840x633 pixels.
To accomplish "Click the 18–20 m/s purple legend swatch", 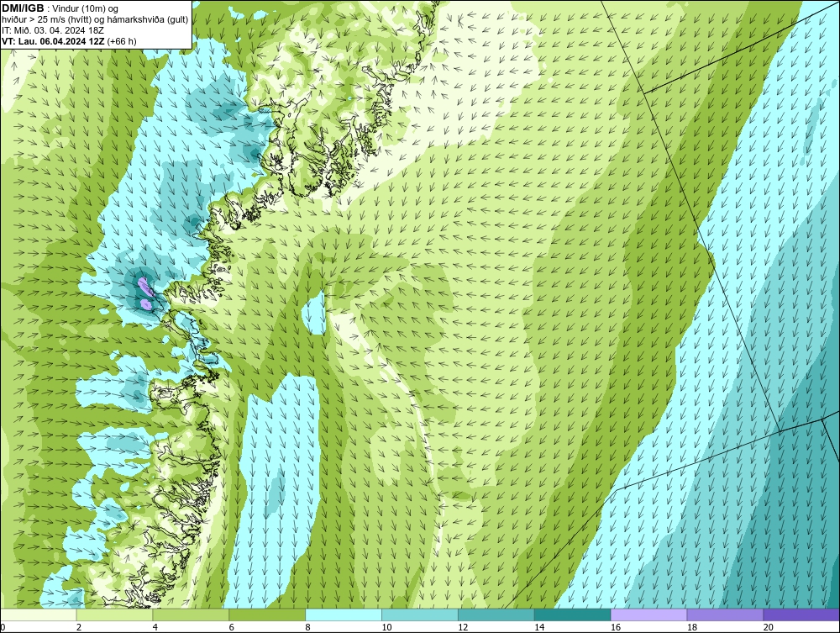I will pyautogui.click(x=726, y=615).
